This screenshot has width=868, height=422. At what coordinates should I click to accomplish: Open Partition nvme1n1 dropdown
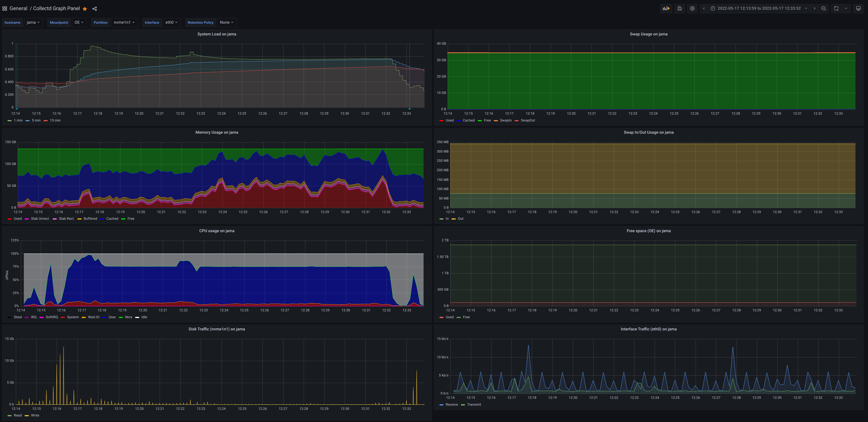pyautogui.click(x=124, y=23)
